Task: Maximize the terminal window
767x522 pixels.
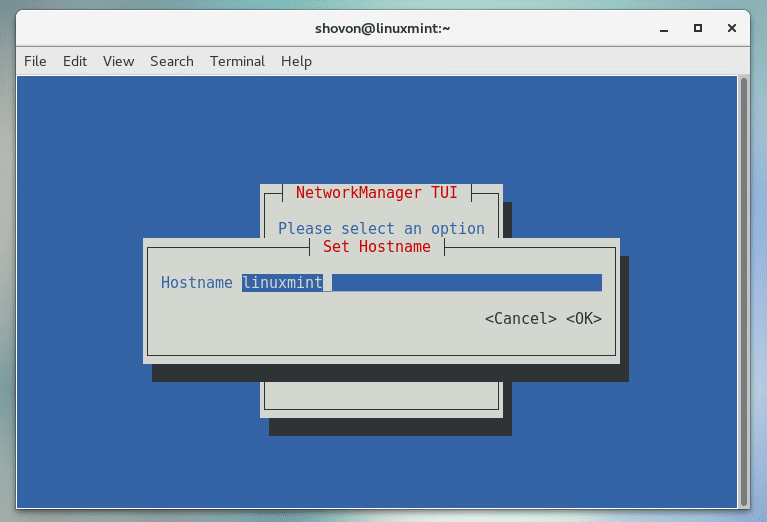Action: (x=698, y=28)
